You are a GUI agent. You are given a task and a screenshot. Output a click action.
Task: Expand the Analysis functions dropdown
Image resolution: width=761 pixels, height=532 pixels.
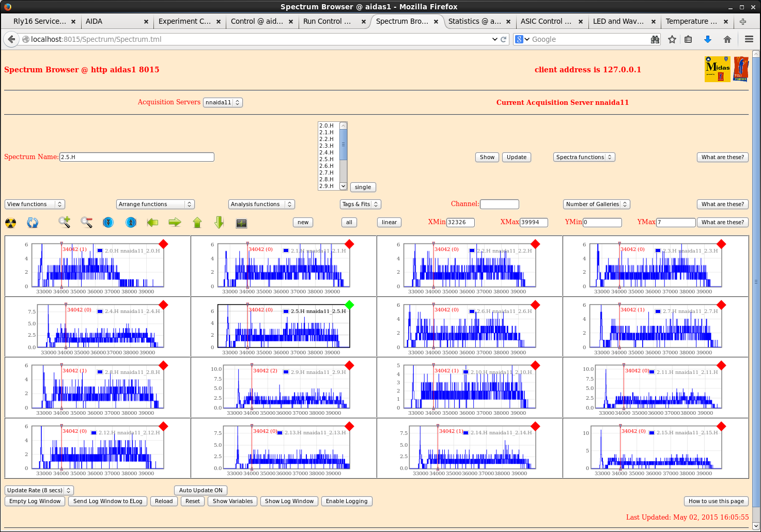coord(261,204)
